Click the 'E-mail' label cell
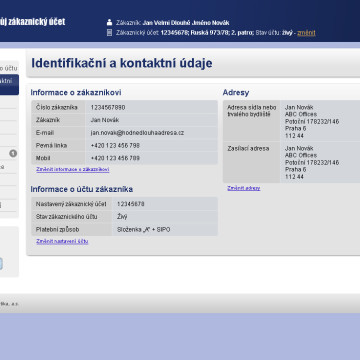Screen dimensions: 360x360 (58, 133)
